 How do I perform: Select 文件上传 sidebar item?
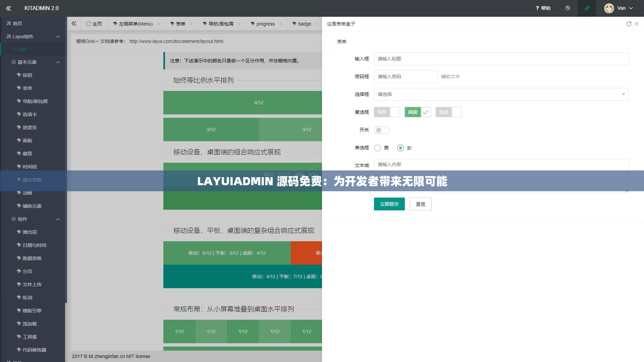33,285
